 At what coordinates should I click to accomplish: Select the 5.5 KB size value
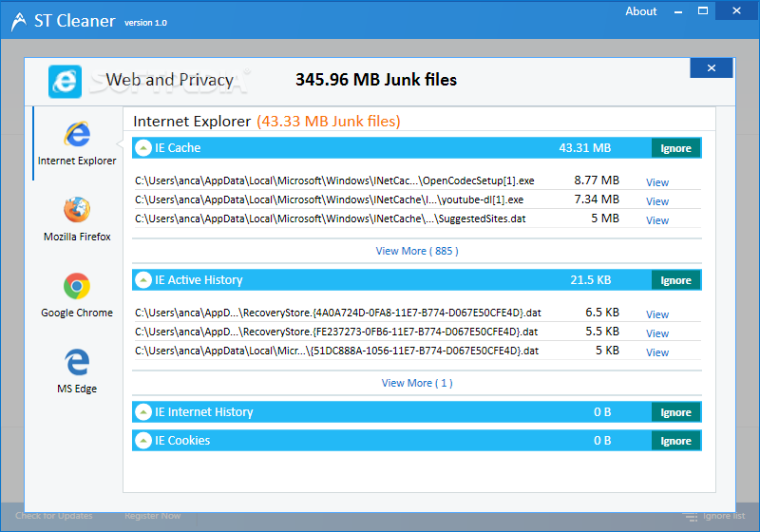tap(602, 332)
